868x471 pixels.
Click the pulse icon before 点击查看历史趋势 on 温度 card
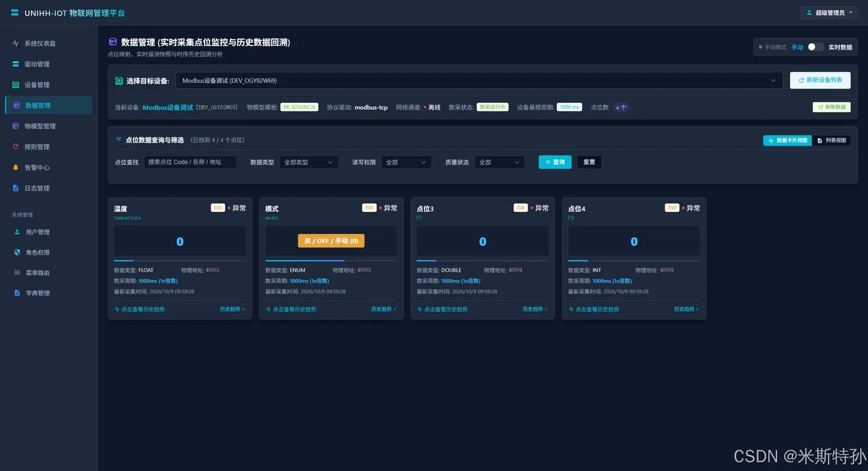pyautogui.click(x=117, y=309)
